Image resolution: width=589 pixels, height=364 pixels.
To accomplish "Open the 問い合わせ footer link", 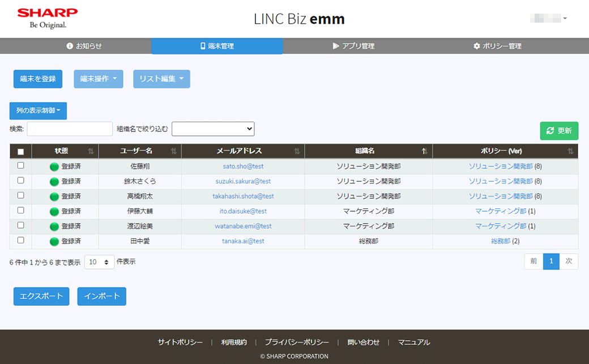I will click(363, 342).
